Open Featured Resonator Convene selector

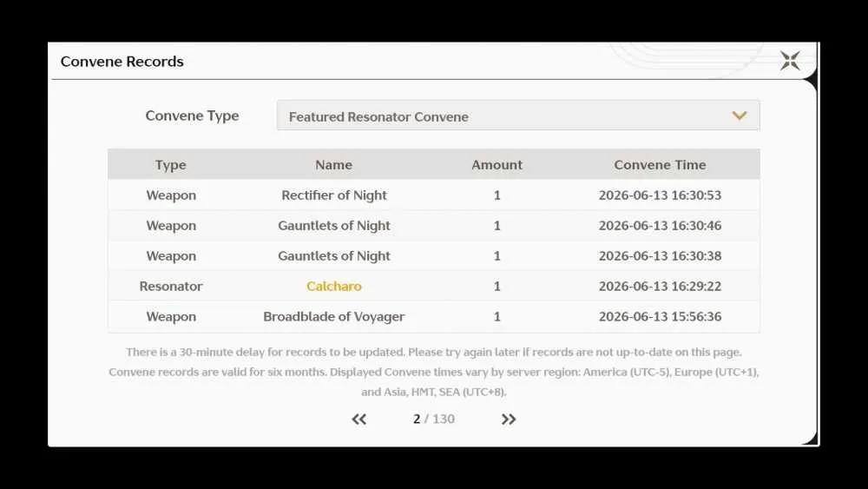(518, 116)
